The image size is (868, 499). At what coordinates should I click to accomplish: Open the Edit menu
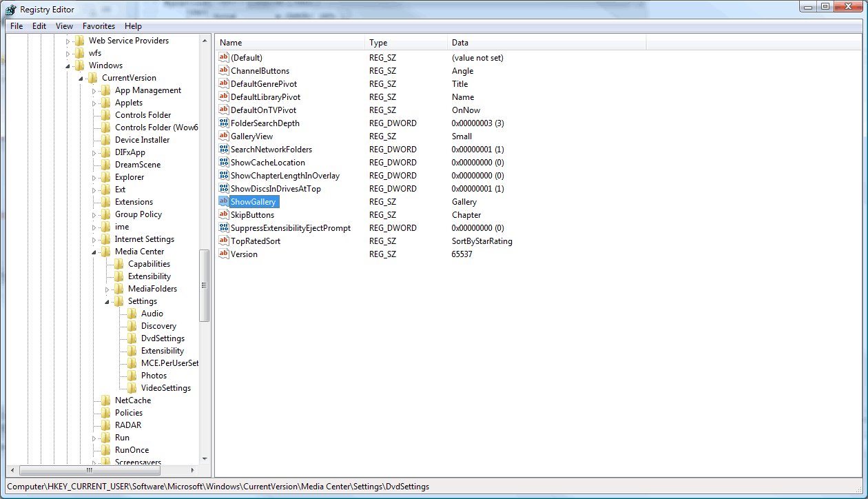[x=39, y=26]
